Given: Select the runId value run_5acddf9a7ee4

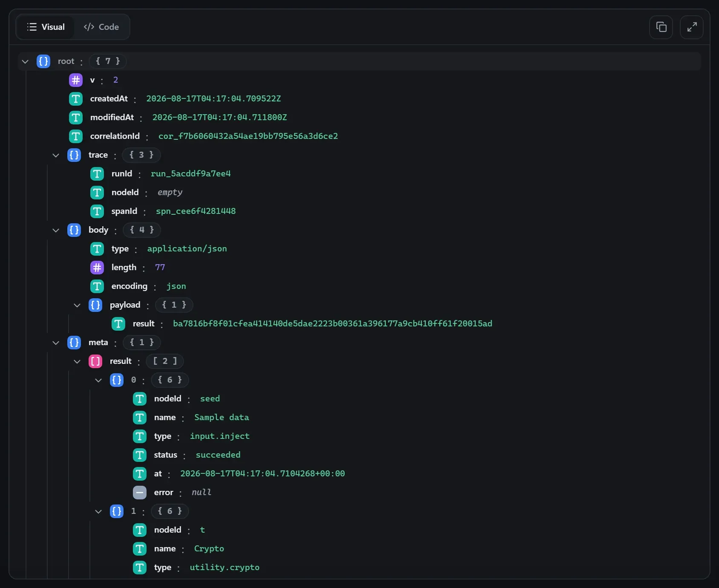Looking at the screenshot, I should tap(191, 174).
